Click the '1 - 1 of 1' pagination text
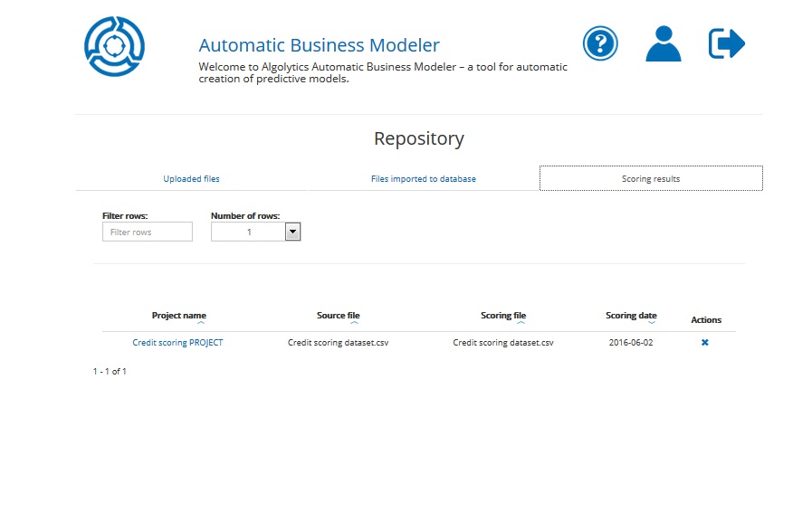Image resolution: width=812 pixels, height=531 pixels. pyautogui.click(x=110, y=372)
